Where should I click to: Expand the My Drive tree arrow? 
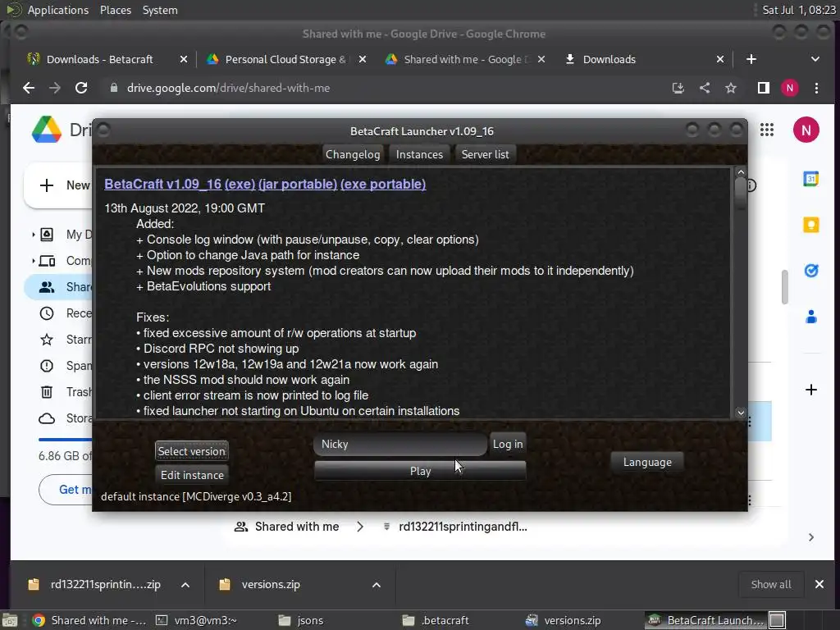pos(33,235)
